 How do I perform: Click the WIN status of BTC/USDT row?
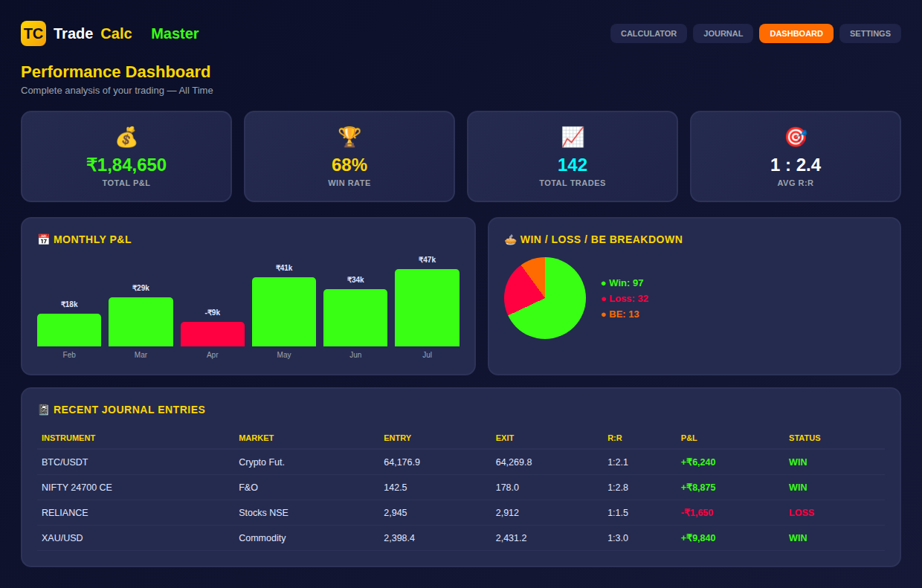(x=798, y=462)
